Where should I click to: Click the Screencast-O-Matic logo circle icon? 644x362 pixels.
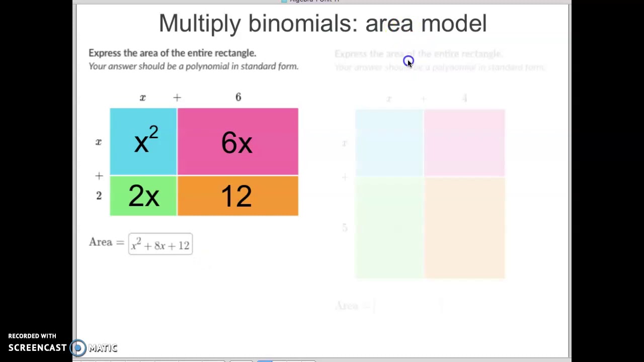[x=78, y=347]
